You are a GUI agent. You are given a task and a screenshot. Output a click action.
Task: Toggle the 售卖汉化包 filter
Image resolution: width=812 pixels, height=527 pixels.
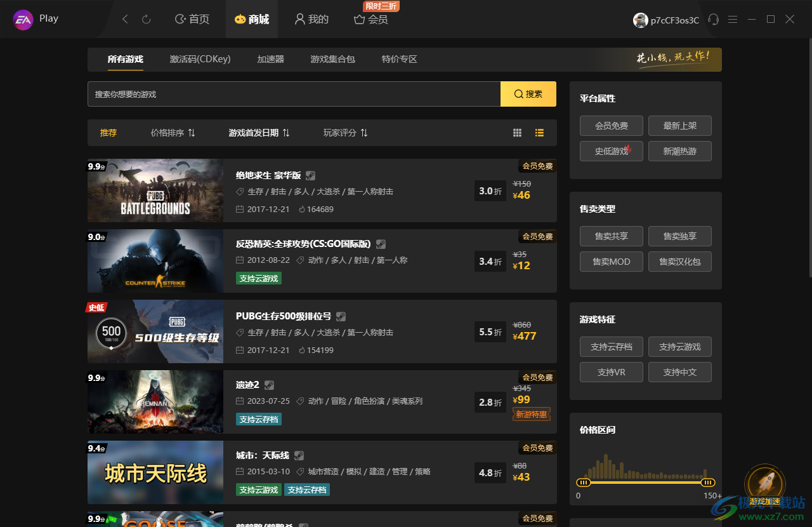click(x=680, y=262)
